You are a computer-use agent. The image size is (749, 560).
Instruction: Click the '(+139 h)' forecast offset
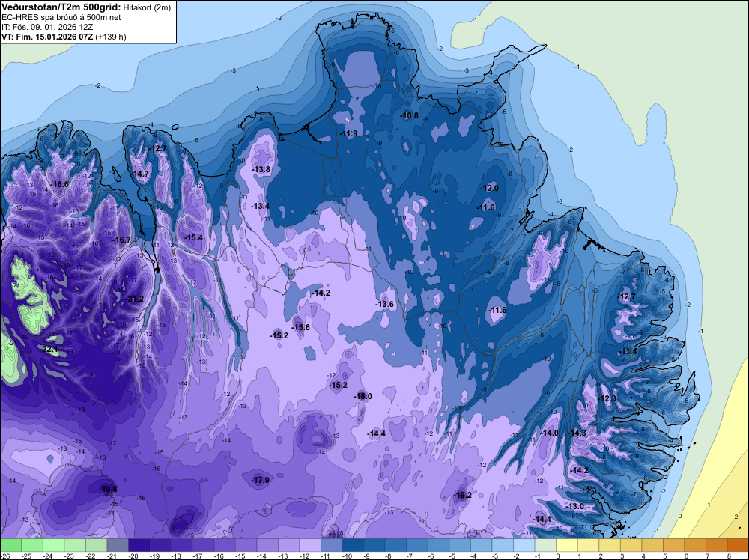(111, 37)
